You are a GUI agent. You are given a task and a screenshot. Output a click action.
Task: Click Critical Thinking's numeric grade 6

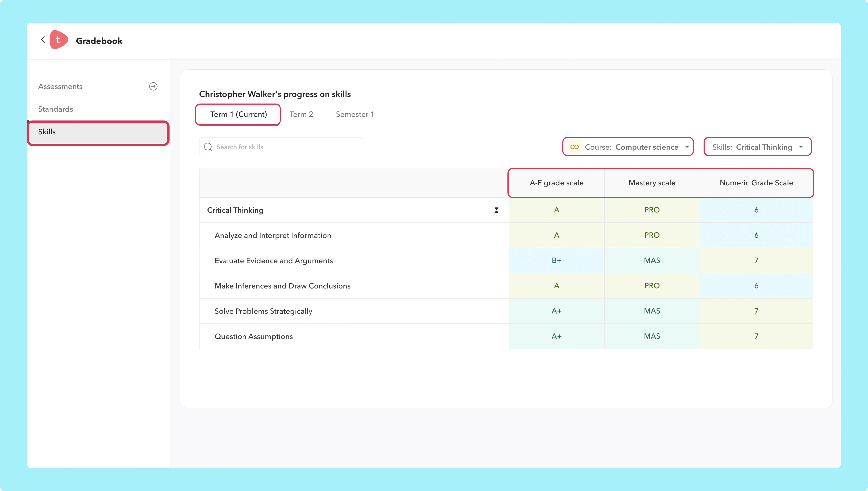coord(757,210)
